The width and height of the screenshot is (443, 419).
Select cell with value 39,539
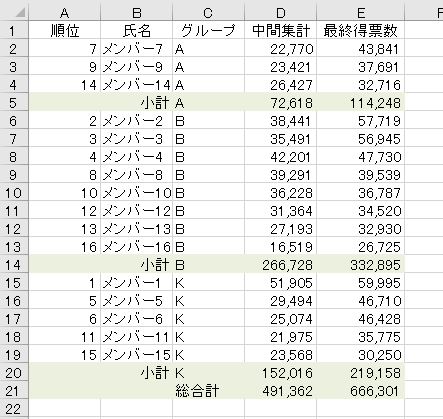pos(360,175)
